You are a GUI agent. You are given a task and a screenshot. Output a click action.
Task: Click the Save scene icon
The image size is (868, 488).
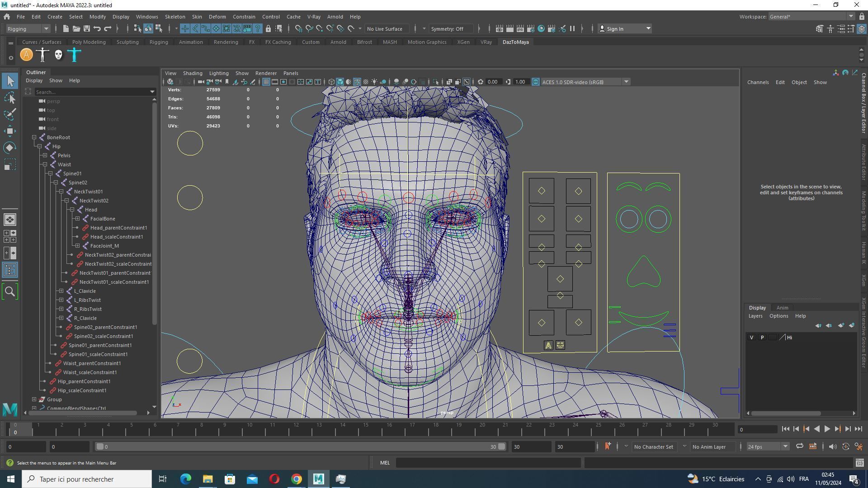point(86,29)
